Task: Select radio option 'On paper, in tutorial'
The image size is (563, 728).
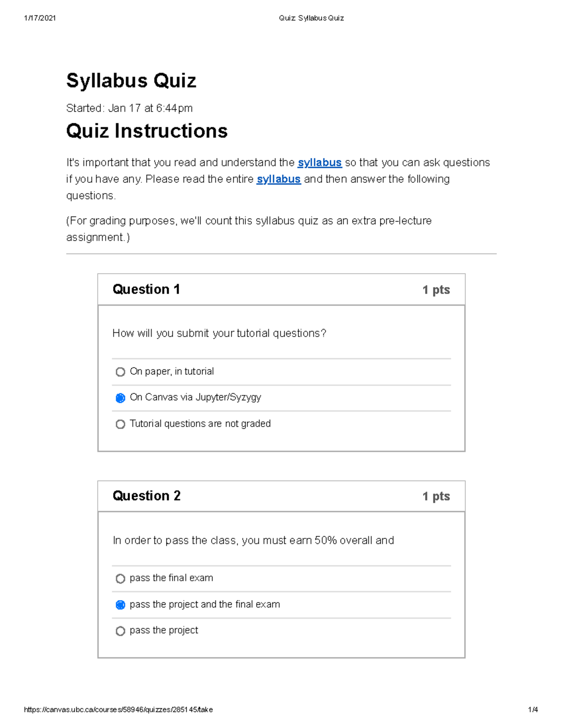Action: pyautogui.click(x=121, y=371)
